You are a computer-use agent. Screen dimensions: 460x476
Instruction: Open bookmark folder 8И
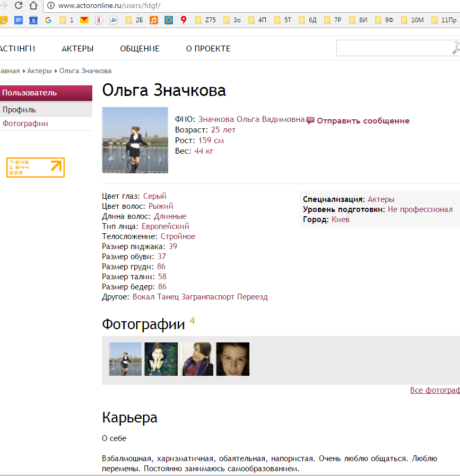(358, 20)
